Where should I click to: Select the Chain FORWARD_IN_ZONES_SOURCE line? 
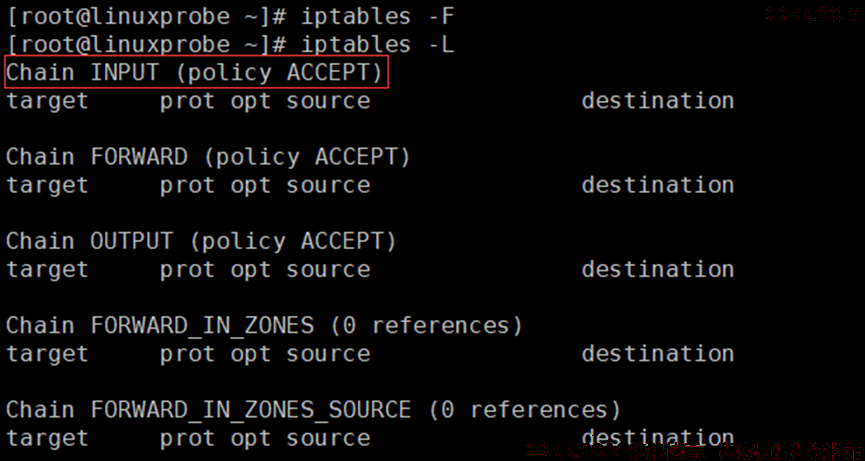313,410
